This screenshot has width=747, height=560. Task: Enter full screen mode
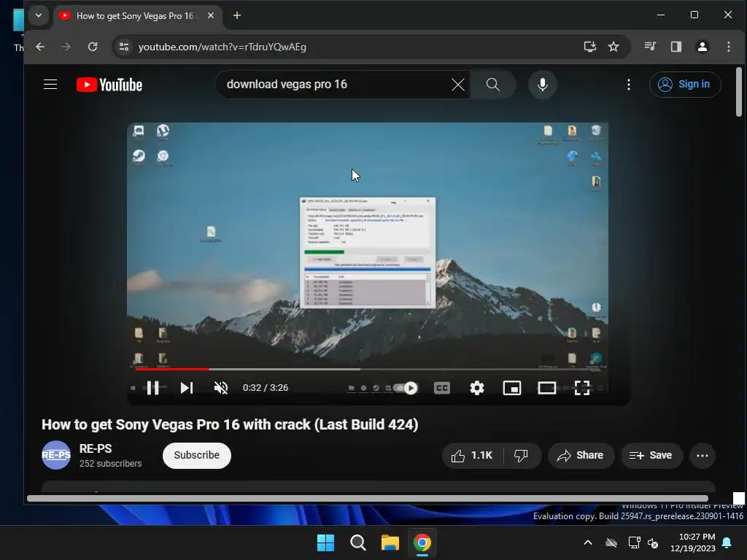click(582, 388)
